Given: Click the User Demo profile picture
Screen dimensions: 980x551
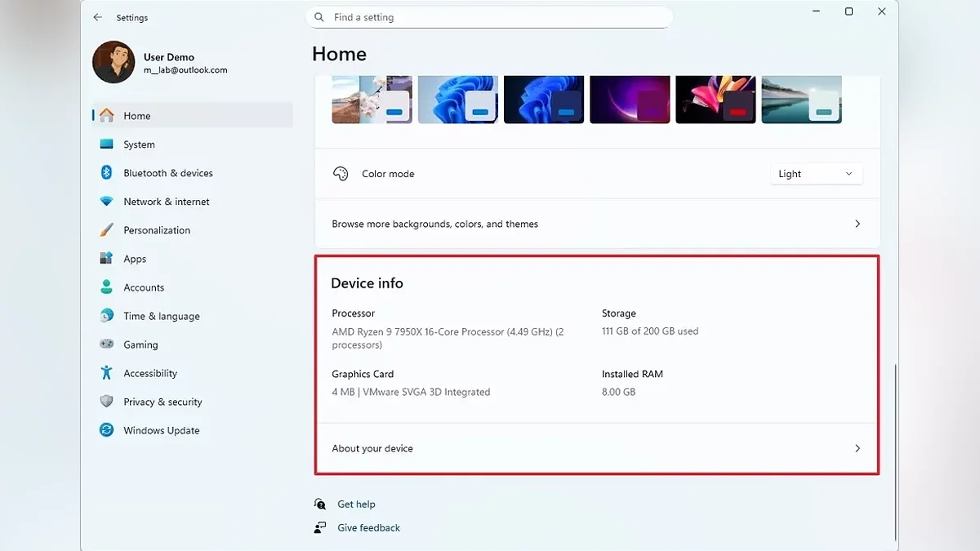Looking at the screenshot, I should tap(114, 63).
